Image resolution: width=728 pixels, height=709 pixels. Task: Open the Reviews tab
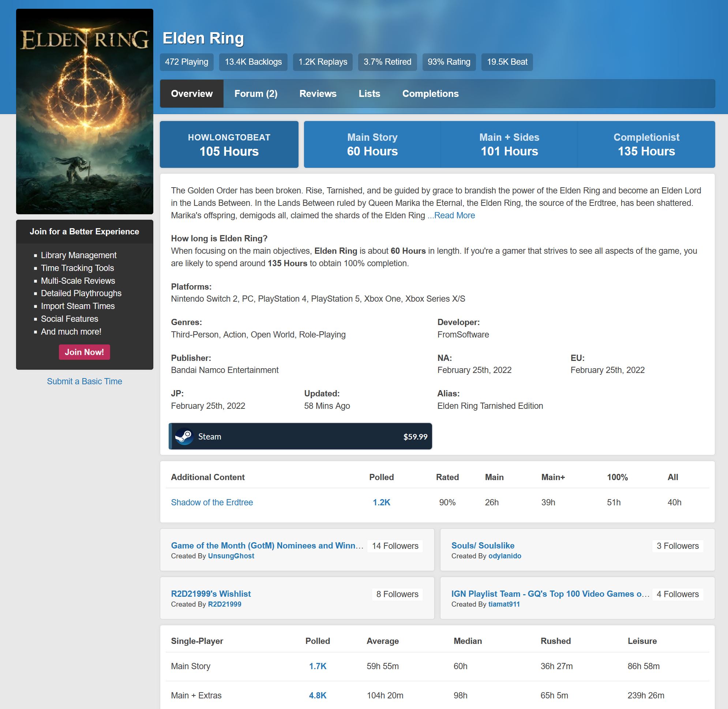pyautogui.click(x=318, y=94)
